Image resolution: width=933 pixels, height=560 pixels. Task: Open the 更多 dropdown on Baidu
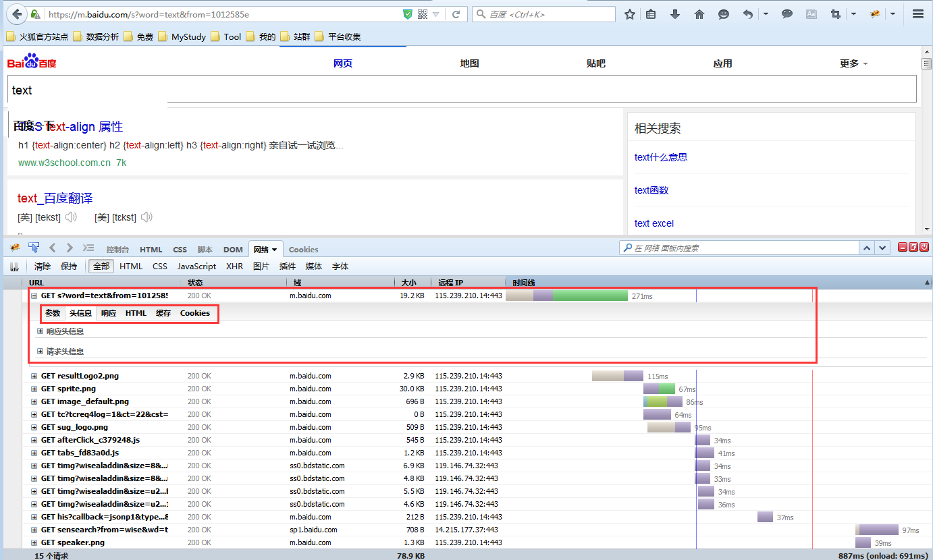pos(853,63)
